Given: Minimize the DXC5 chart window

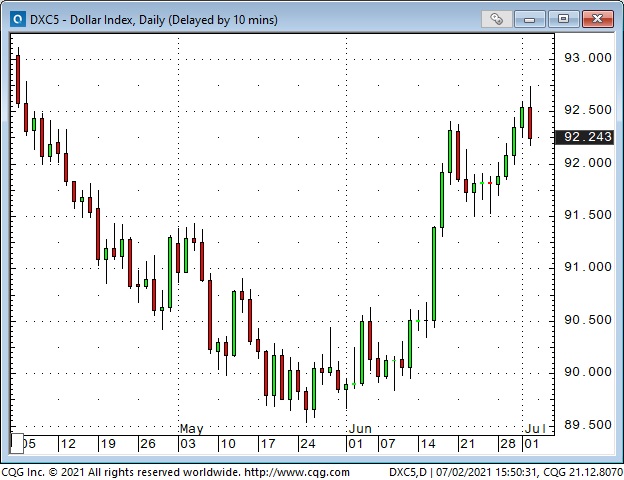Looking at the screenshot, I should 529,19.
